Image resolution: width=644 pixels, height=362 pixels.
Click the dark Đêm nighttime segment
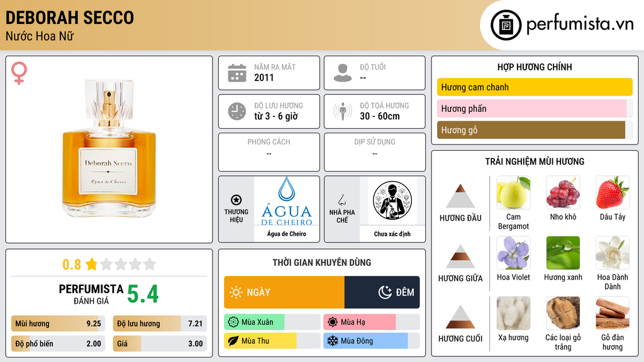[382, 292]
